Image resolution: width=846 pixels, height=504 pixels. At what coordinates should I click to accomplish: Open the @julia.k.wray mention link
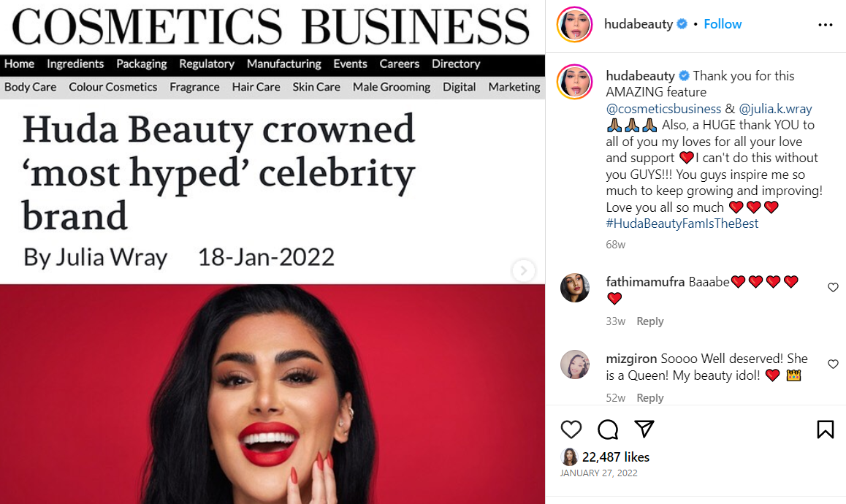click(x=775, y=108)
